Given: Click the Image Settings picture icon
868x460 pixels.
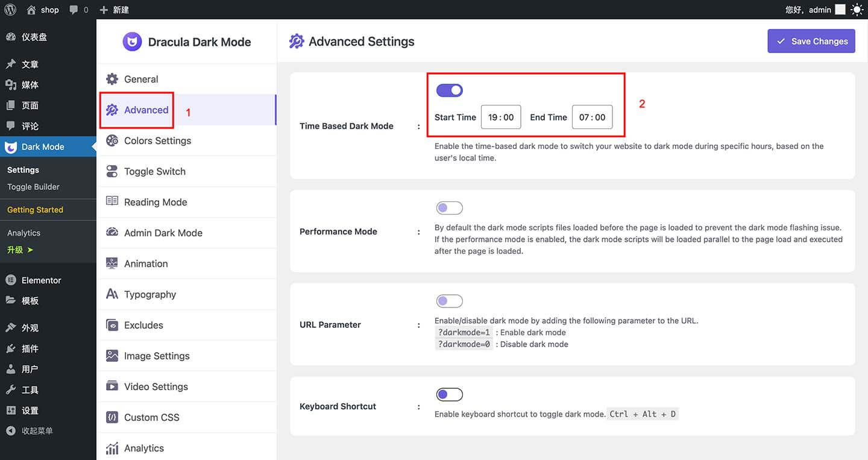Looking at the screenshot, I should [112, 356].
